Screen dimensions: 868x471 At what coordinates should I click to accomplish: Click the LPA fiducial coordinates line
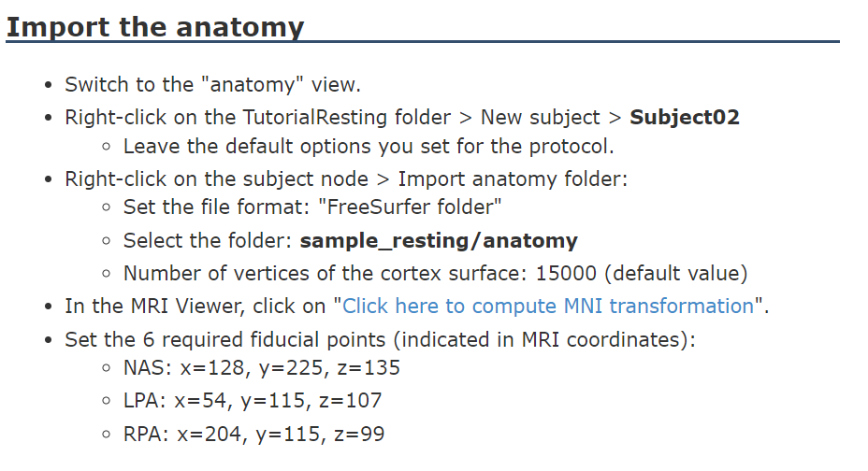click(x=253, y=401)
